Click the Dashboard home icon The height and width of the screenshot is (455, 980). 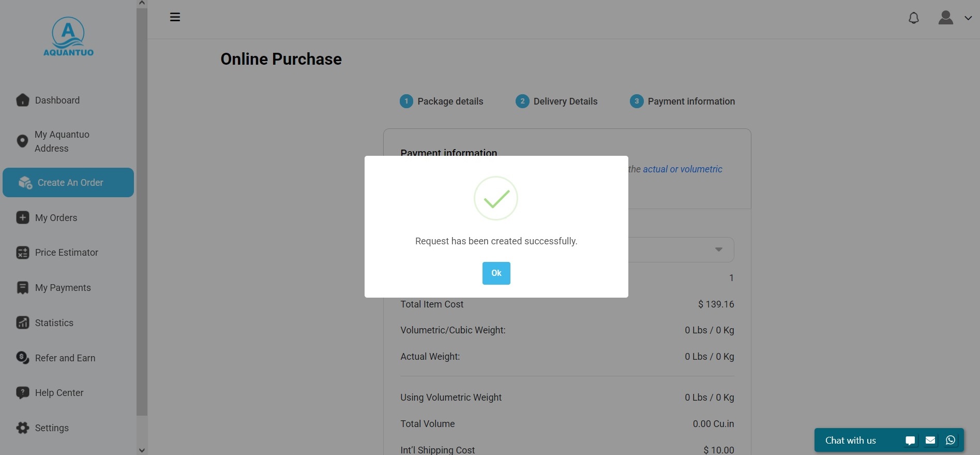[22, 100]
